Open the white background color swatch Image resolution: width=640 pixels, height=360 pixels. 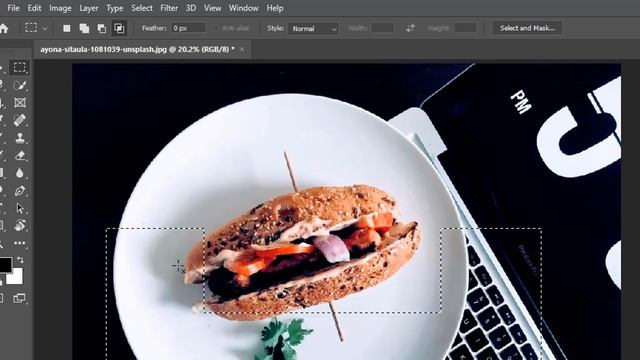click(x=15, y=276)
